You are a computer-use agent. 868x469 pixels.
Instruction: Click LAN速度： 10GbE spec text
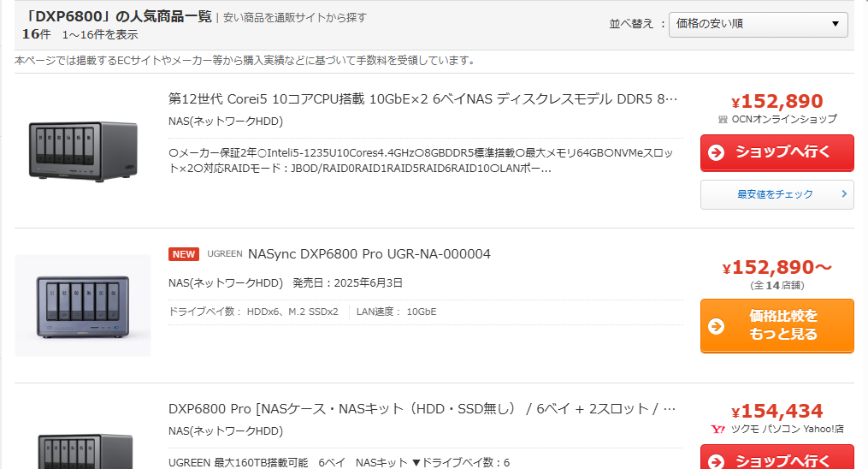(x=396, y=312)
